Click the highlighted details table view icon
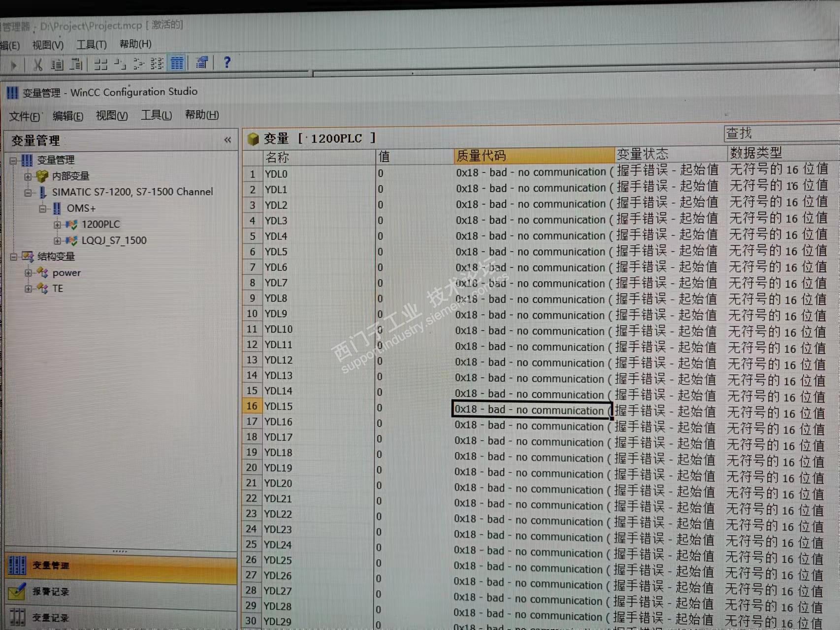The width and height of the screenshot is (840, 630). (177, 63)
